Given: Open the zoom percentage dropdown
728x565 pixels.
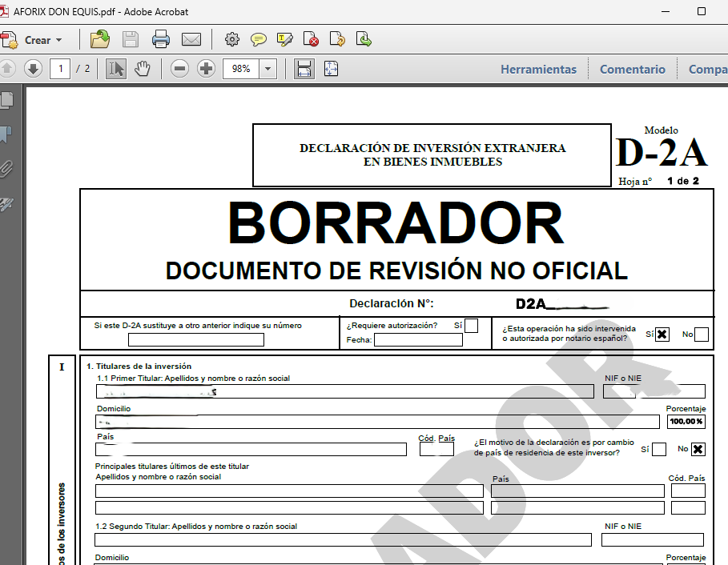Looking at the screenshot, I should tap(268, 69).
